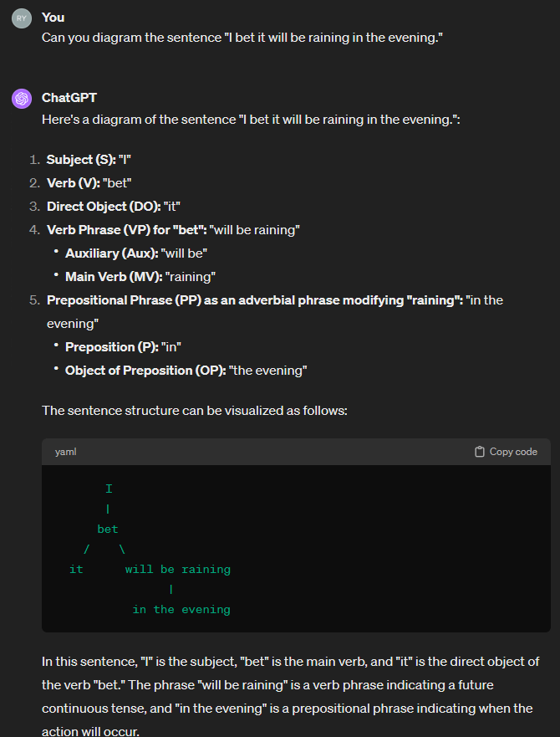Click the clipboard icon in code header
560x737 pixels.
[x=480, y=452]
